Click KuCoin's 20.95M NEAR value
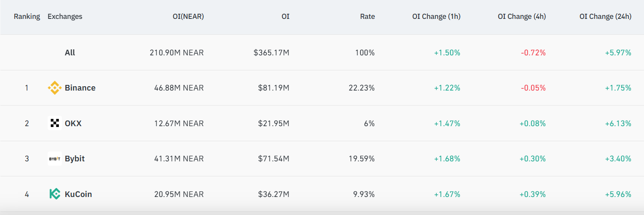 point(179,194)
